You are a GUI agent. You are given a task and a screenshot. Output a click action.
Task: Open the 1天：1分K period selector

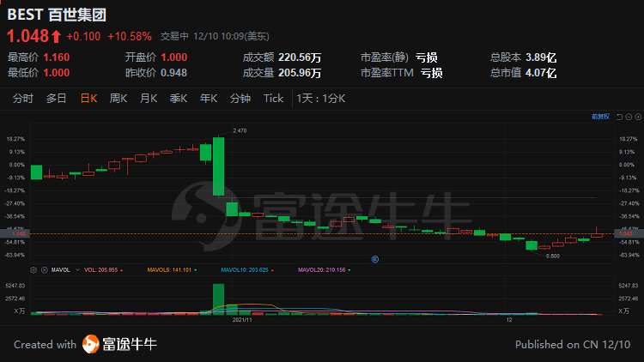(321, 99)
